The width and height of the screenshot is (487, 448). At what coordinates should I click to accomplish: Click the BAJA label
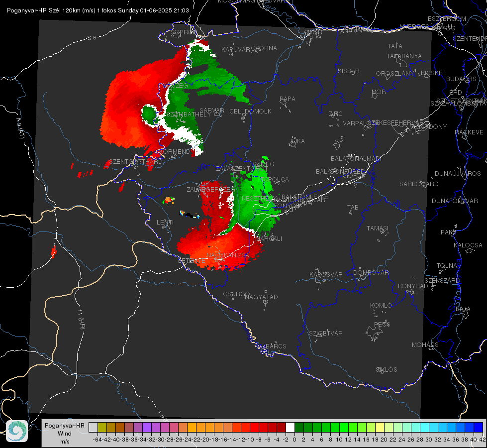pyautogui.click(x=463, y=309)
